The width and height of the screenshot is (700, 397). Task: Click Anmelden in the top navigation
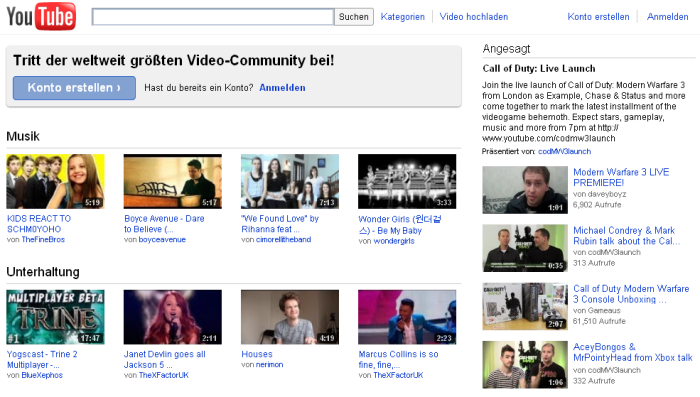point(667,17)
